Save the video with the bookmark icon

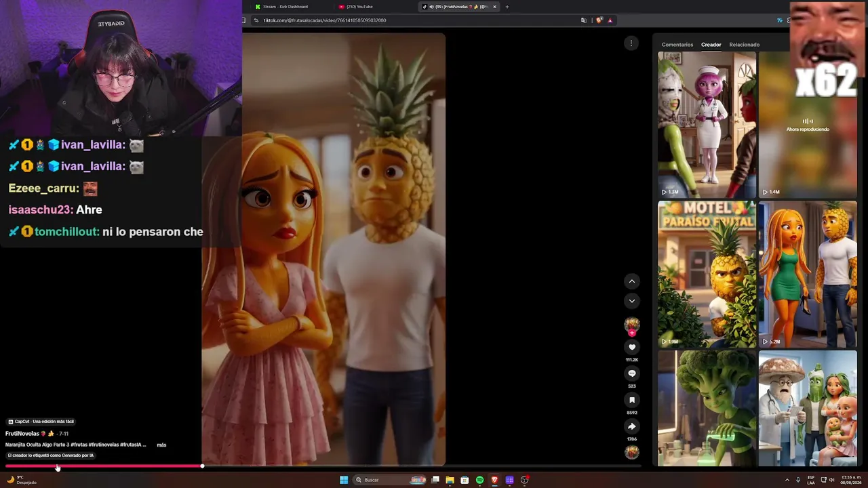coord(632,400)
